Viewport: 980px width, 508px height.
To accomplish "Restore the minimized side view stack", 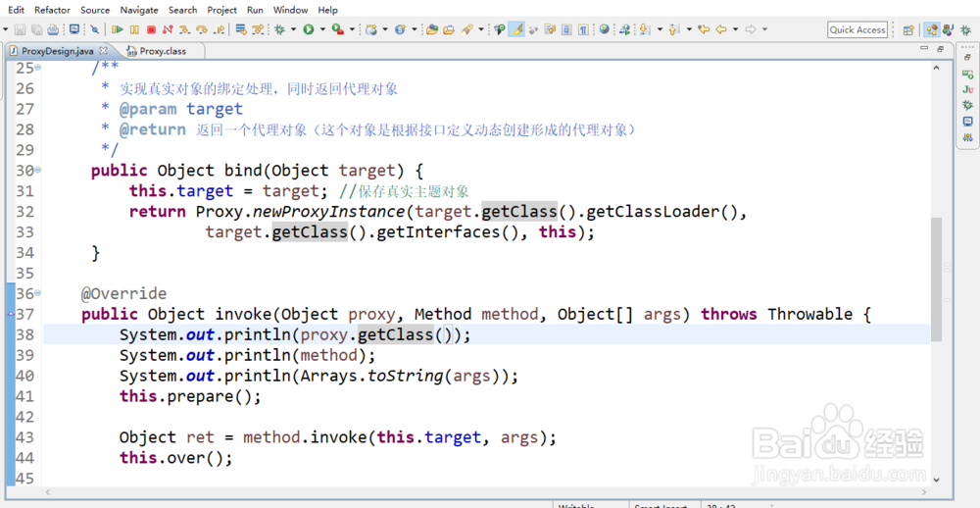I will pos(967,58).
